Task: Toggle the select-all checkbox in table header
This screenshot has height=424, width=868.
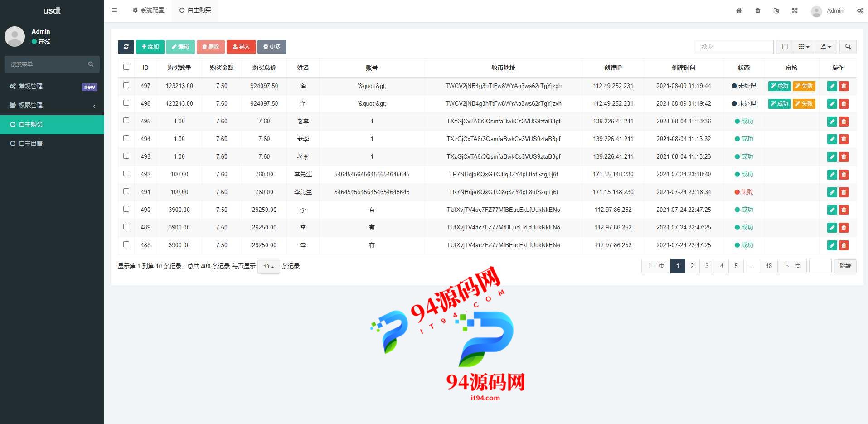Action: pos(126,67)
